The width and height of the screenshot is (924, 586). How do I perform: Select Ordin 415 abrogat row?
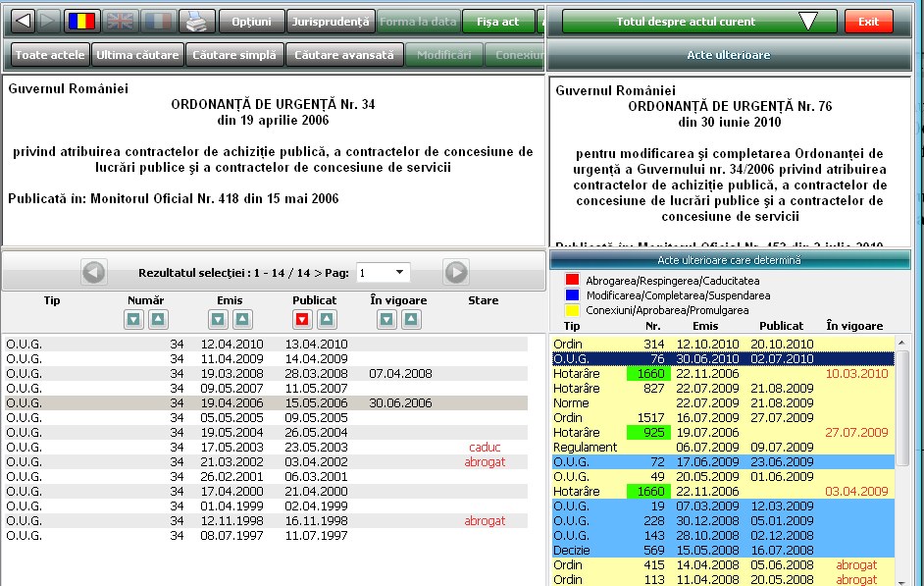point(723,564)
